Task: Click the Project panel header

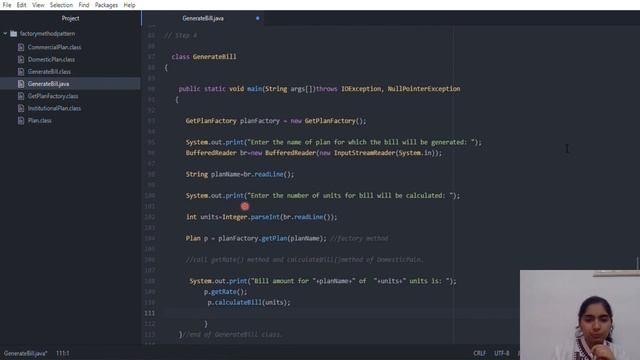Action: (70, 18)
